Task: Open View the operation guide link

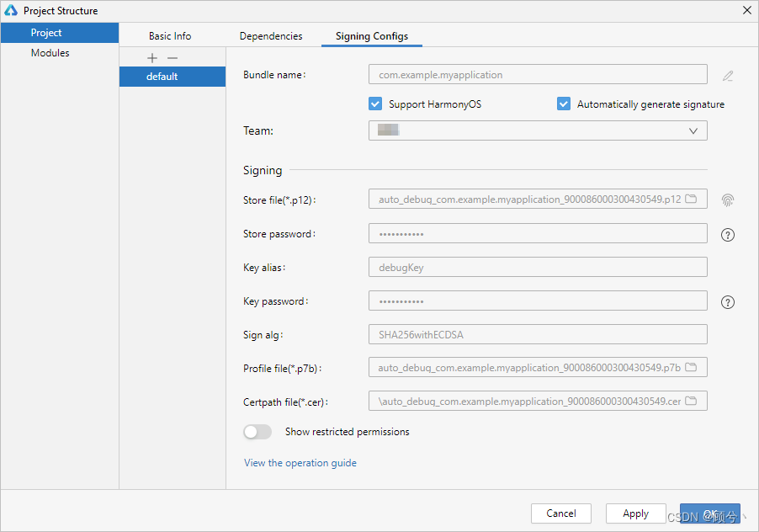Action: click(x=300, y=463)
